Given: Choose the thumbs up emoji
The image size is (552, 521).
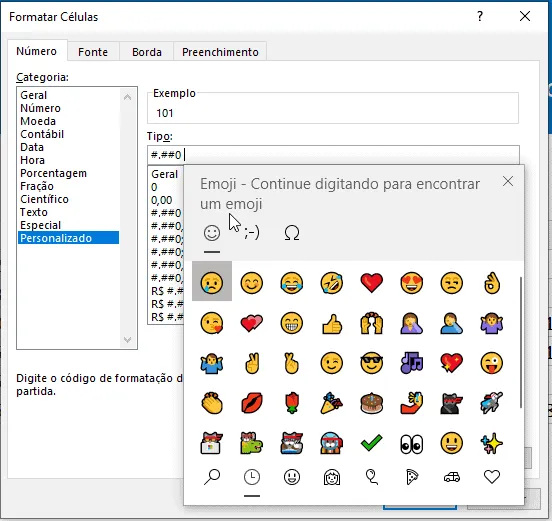Looking at the screenshot, I should (332, 323).
